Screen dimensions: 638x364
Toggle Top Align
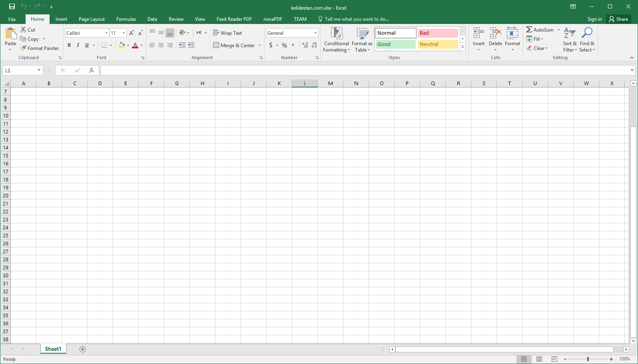pos(152,33)
